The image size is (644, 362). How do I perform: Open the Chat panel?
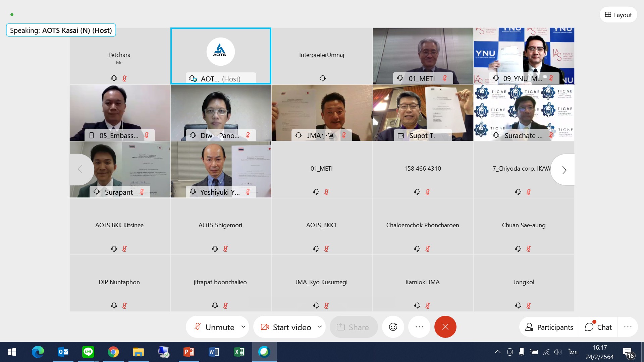click(x=598, y=327)
